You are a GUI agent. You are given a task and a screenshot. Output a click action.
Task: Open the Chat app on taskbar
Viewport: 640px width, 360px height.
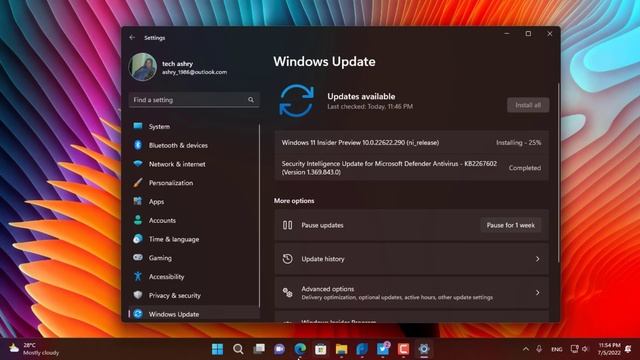pyautogui.click(x=280, y=349)
